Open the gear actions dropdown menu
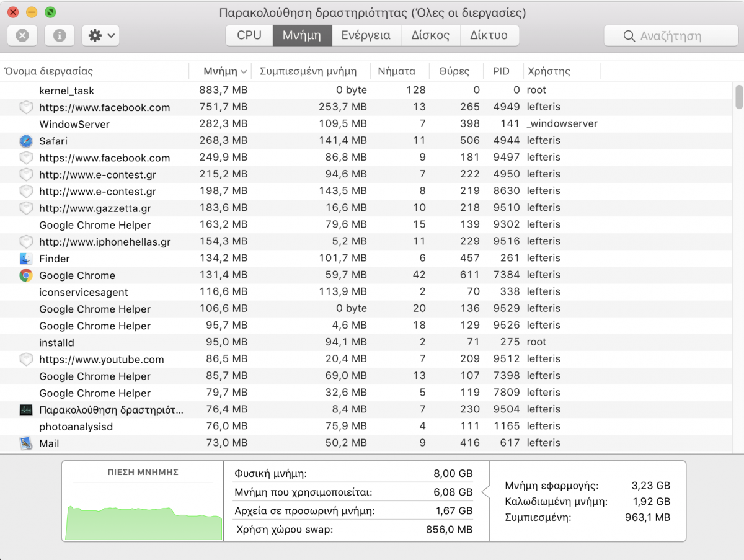This screenshot has width=744, height=560. click(x=100, y=35)
